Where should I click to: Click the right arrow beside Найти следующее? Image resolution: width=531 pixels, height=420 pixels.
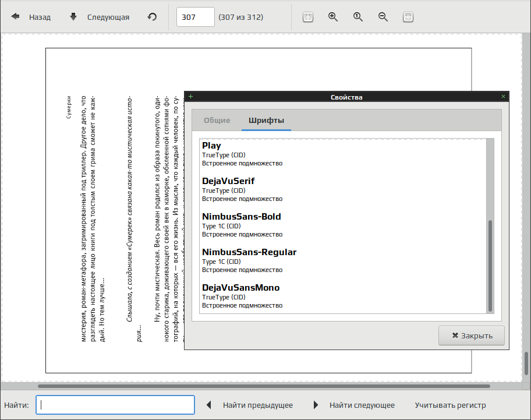(316, 405)
